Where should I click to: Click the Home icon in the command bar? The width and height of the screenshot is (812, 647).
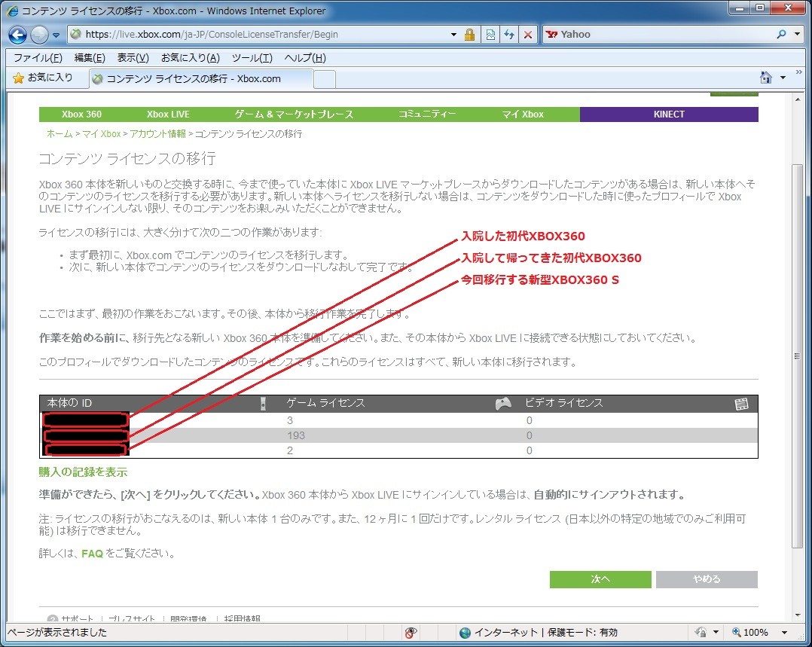766,78
